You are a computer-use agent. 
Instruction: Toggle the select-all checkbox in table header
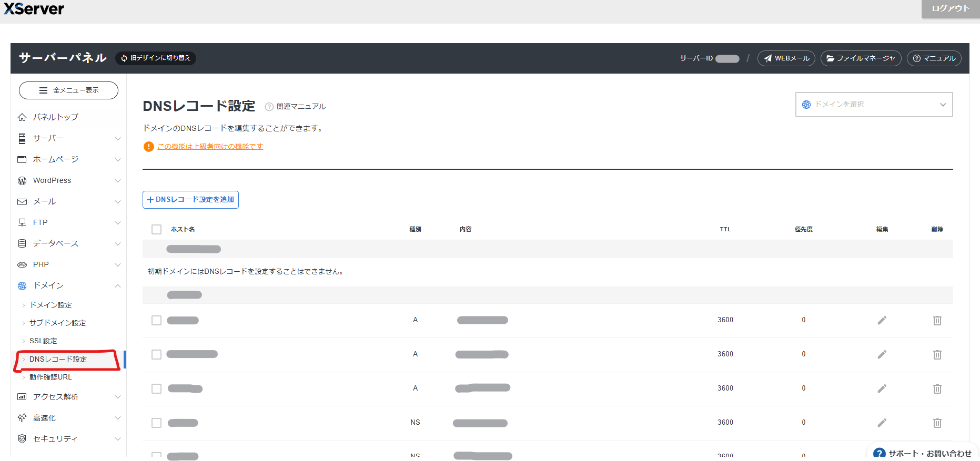click(156, 229)
